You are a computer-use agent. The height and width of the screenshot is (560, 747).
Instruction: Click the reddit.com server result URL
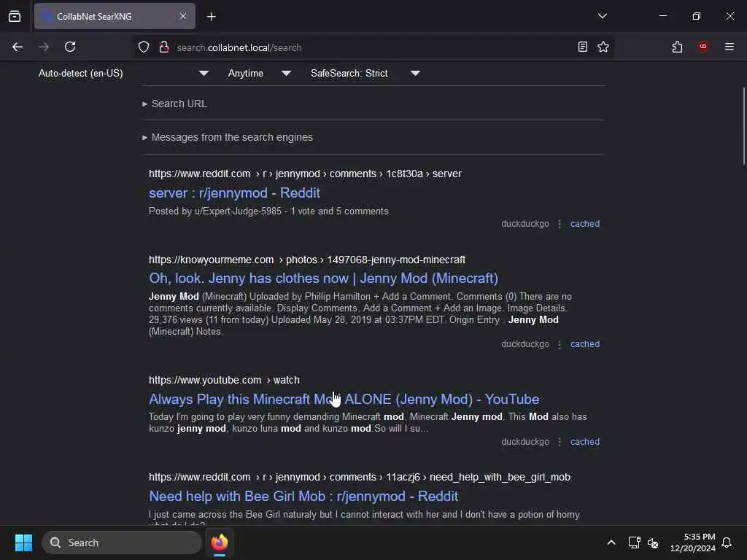[305, 174]
